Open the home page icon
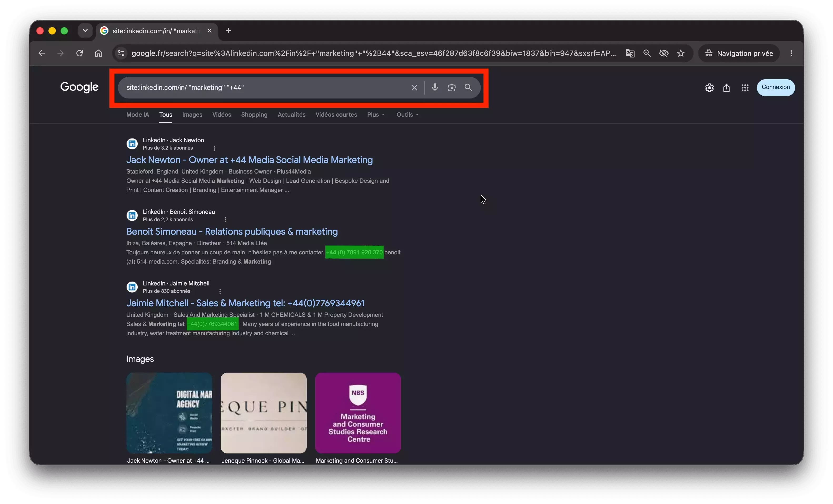 [98, 53]
